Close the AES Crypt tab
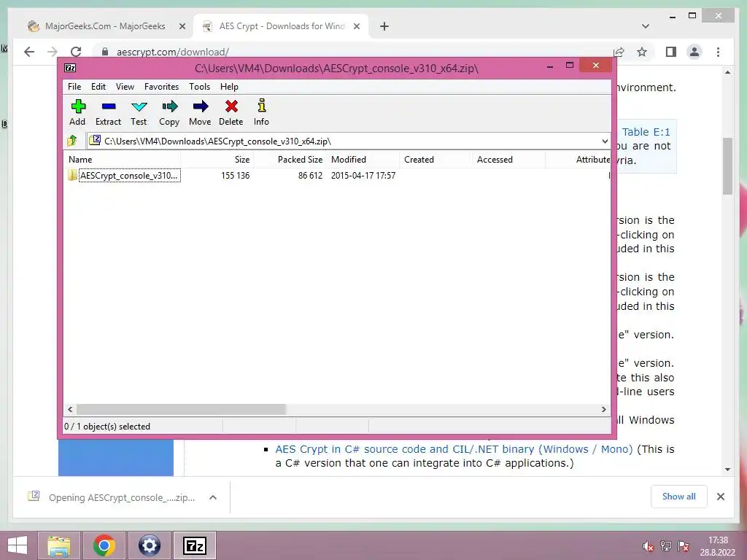The height and width of the screenshot is (560, 747). coord(356,27)
